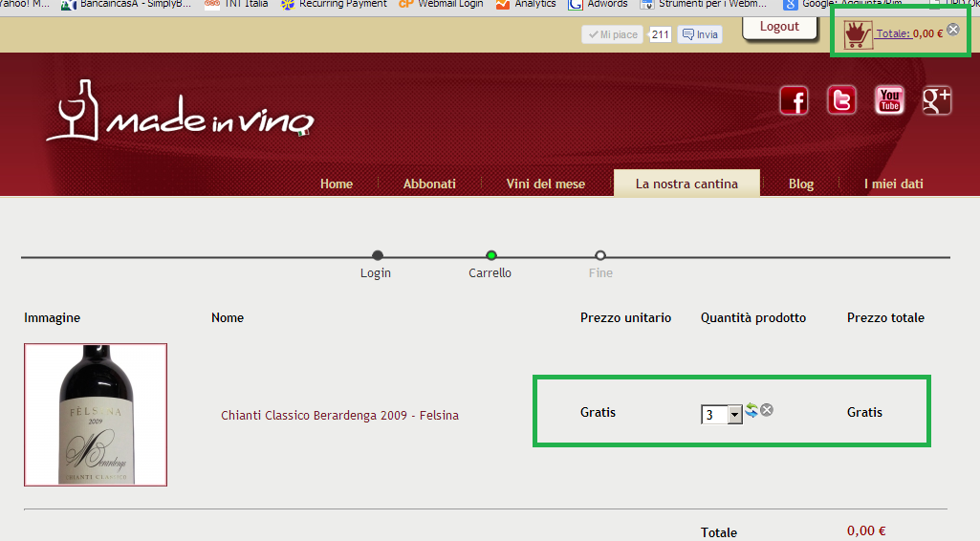This screenshot has width=980, height=541.
Task: Click Gratis under Prezzo unitario
Action: 599,412
